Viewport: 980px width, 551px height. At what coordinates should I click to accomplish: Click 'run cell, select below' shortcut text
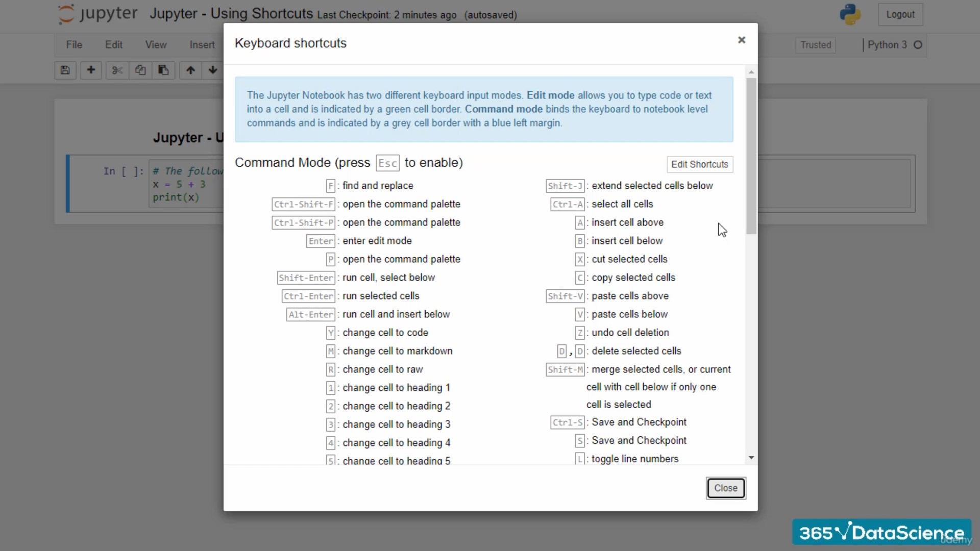point(389,278)
